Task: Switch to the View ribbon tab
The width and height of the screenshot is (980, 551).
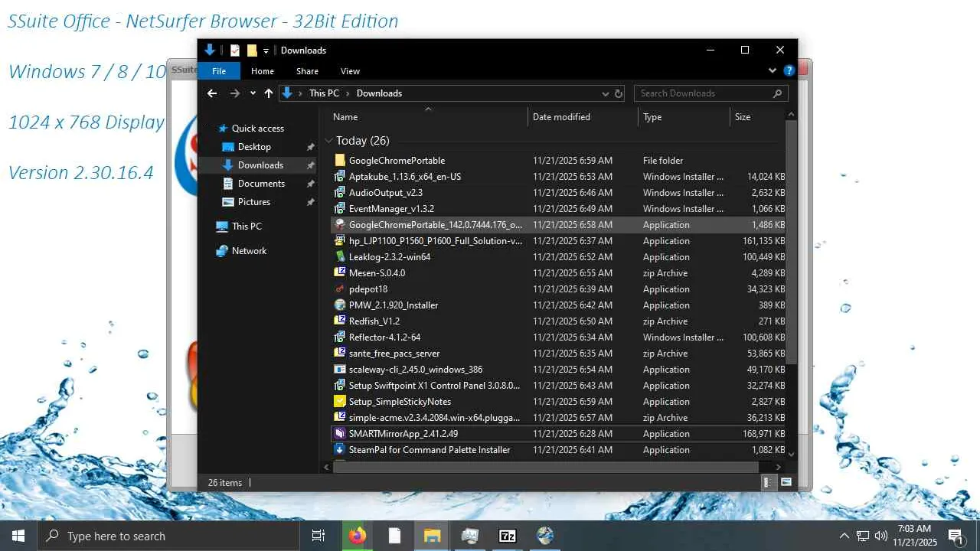Action: click(x=350, y=71)
